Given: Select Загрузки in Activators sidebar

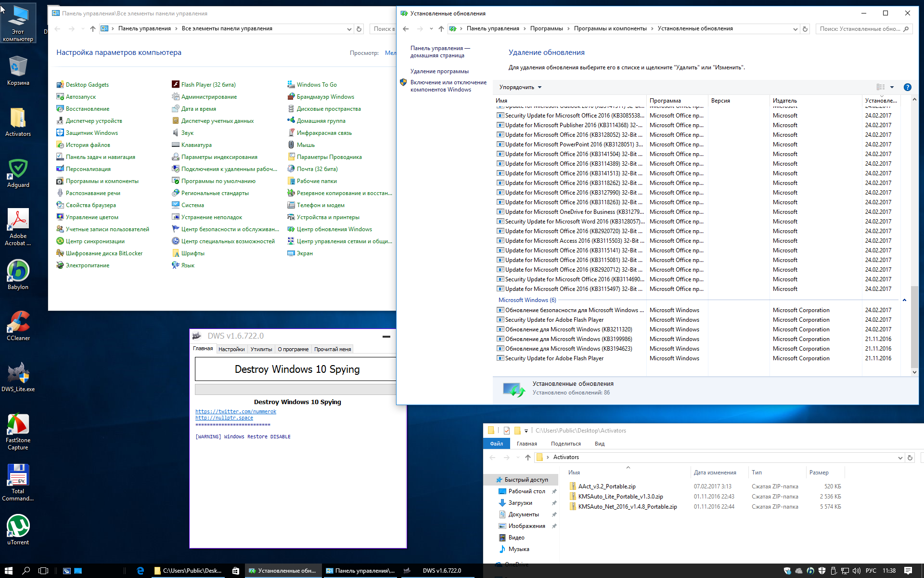Looking at the screenshot, I should (x=520, y=503).
